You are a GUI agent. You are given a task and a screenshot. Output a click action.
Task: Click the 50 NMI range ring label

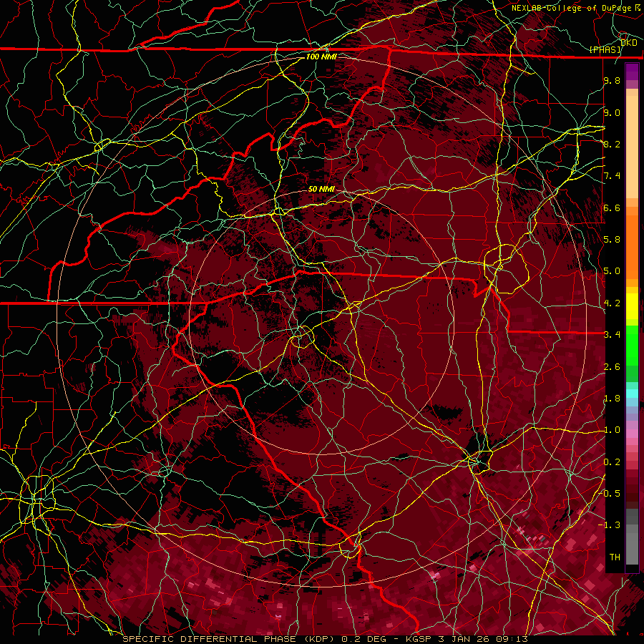point(321,189)
